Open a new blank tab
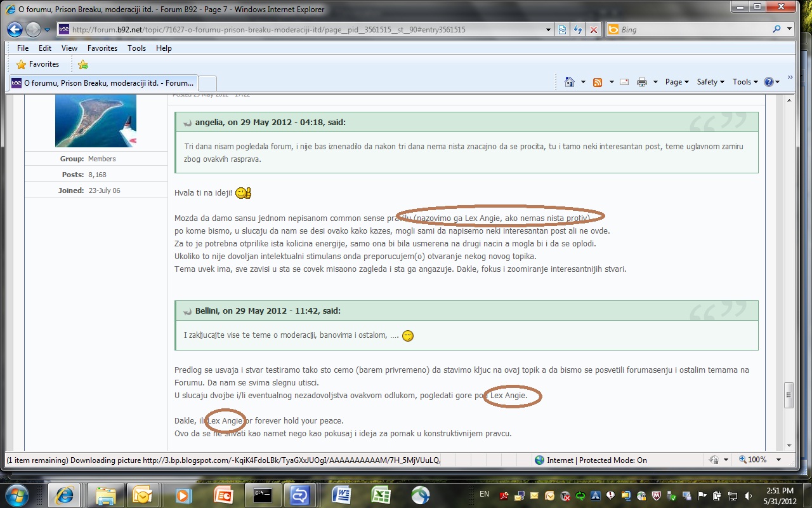This screenshot has height=508, width=812. (x=207, y=83)
